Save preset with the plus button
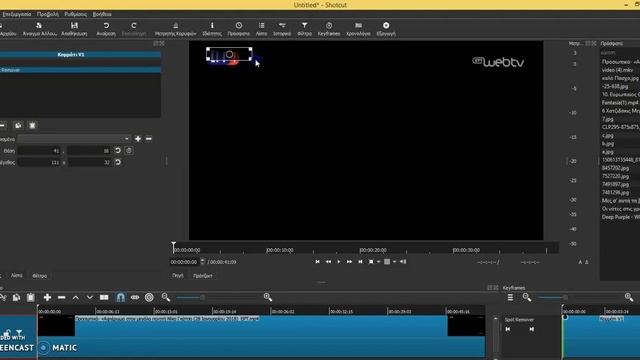 pos(138,139)
